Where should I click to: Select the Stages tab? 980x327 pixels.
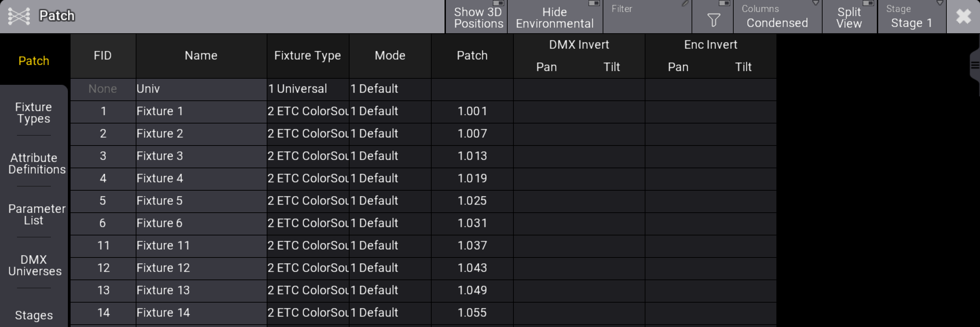pyautogui.click(x=34, y=315)
